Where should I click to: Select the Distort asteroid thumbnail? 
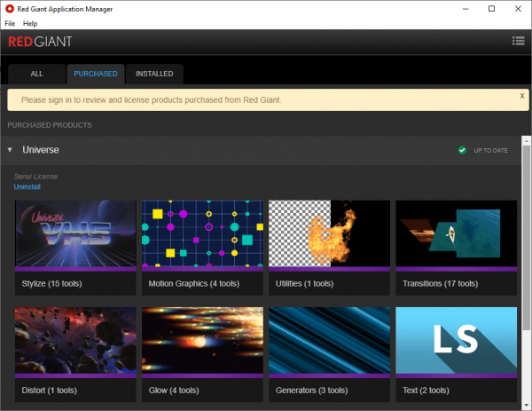click(75, 342)
